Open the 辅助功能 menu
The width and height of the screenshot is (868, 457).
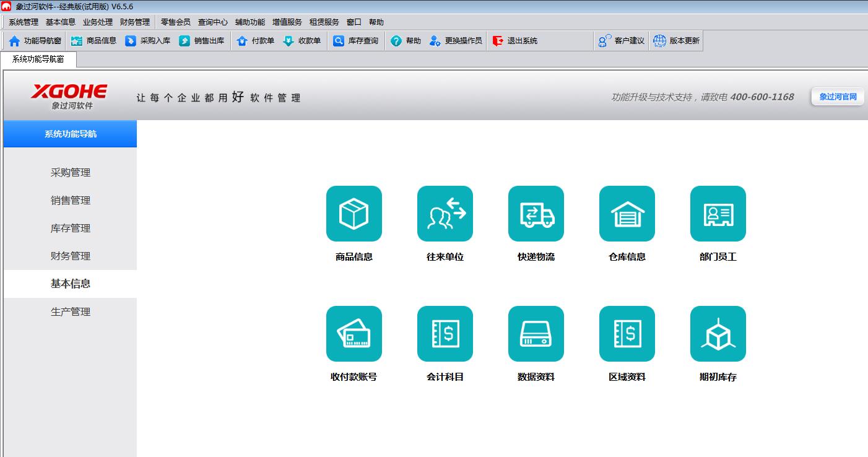pyautogui.click(x=250, y=22)
